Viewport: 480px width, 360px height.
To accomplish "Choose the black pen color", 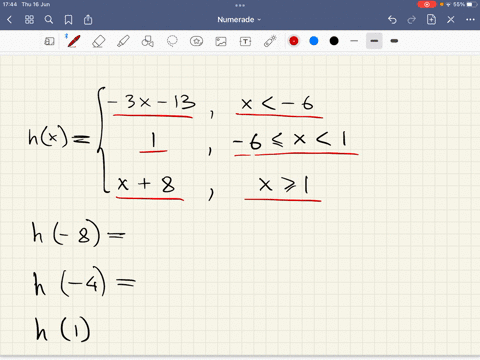I will [x=334, y=41].
